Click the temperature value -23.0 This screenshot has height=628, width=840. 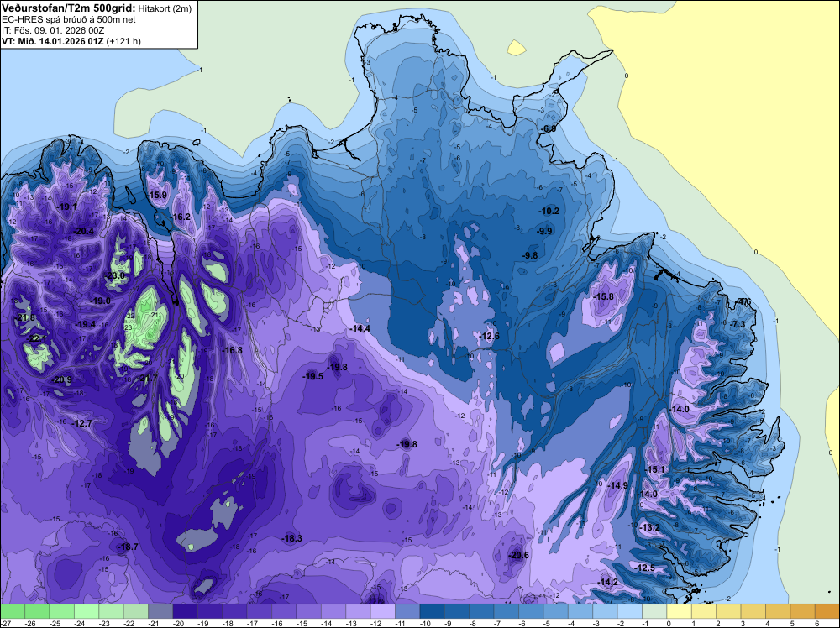114,275
